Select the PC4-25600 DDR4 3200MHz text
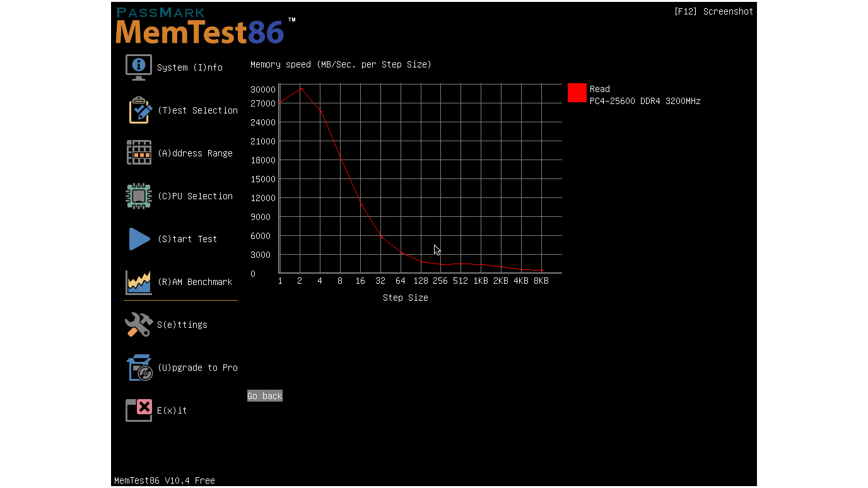This screenshot has width=868, height=488. pos(645,101)
